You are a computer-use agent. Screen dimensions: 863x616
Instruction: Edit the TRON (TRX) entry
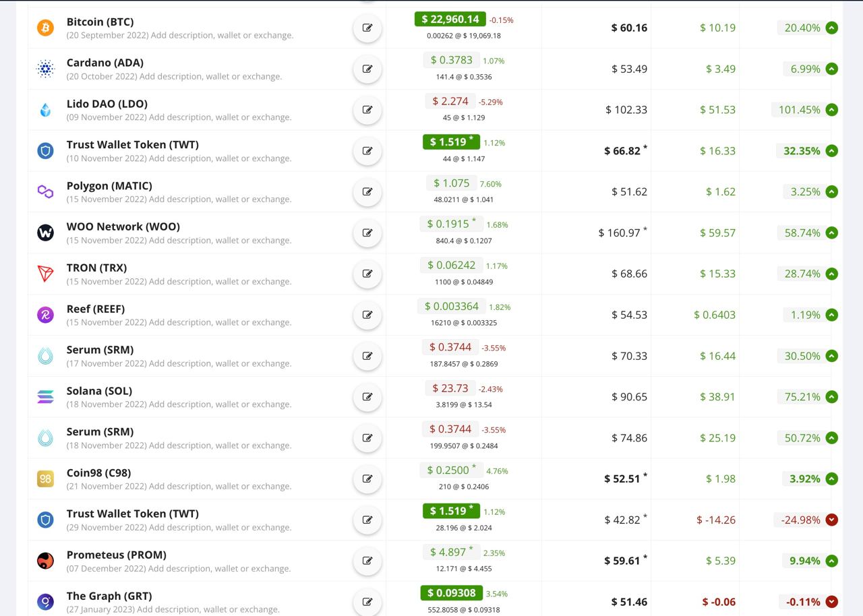coord(367,274)
